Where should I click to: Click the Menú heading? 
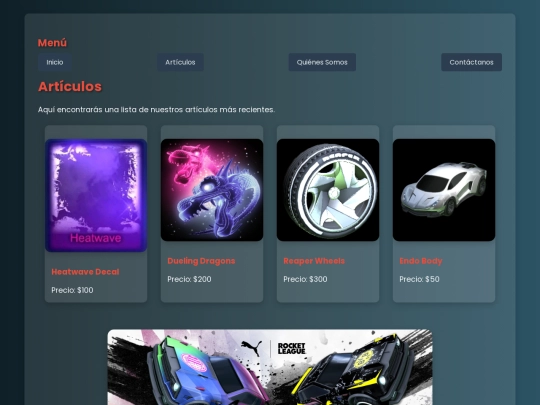pos(52,43)
